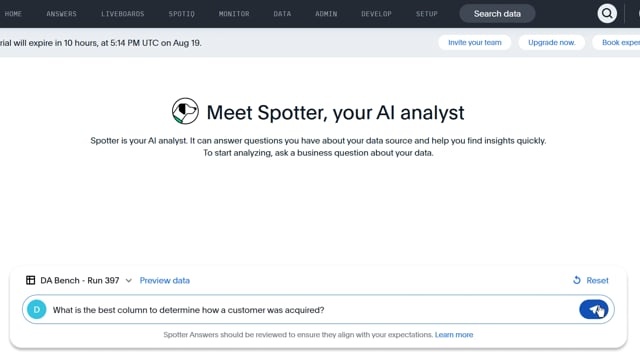Viewport: 640px width, 360px height.
Task: Click the Search data pill button
Action: click(497, 14)
